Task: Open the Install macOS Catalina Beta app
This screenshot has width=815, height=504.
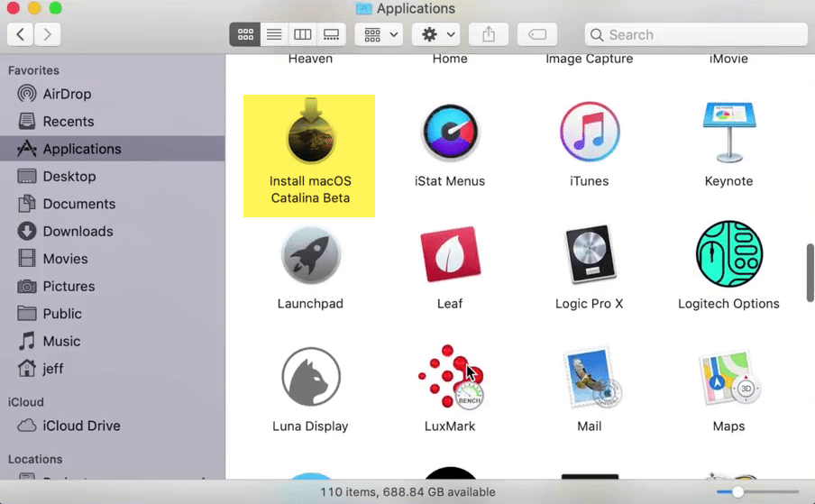Action: click(311, 131)
